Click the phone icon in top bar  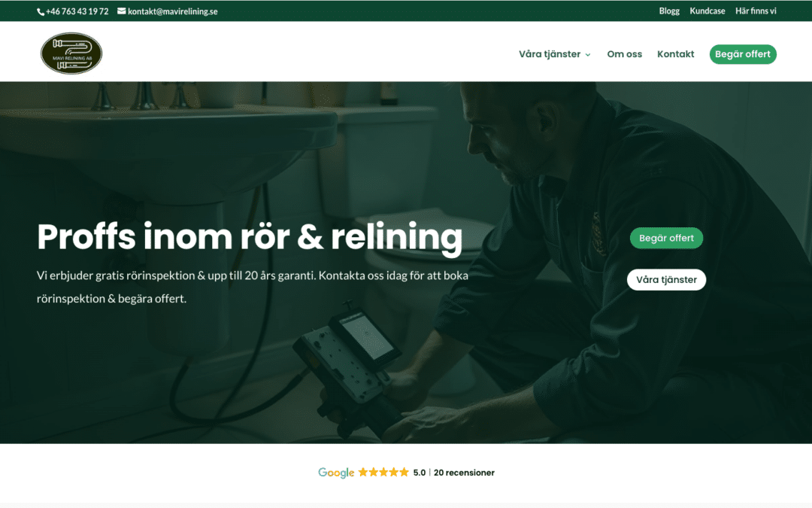tap(41, 11)
